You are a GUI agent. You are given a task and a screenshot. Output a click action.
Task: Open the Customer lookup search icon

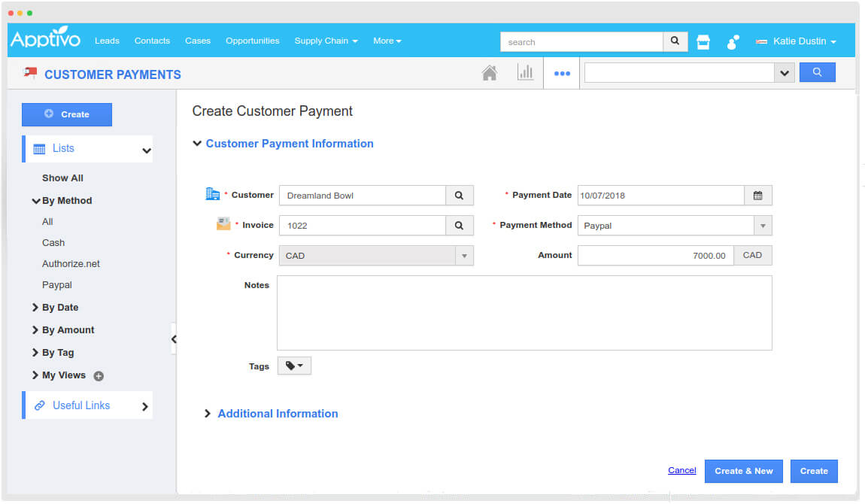[459, 195]
